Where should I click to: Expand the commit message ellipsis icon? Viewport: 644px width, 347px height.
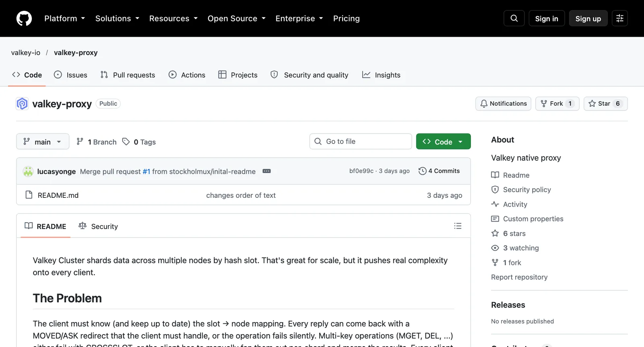click(x=266, y=171)
